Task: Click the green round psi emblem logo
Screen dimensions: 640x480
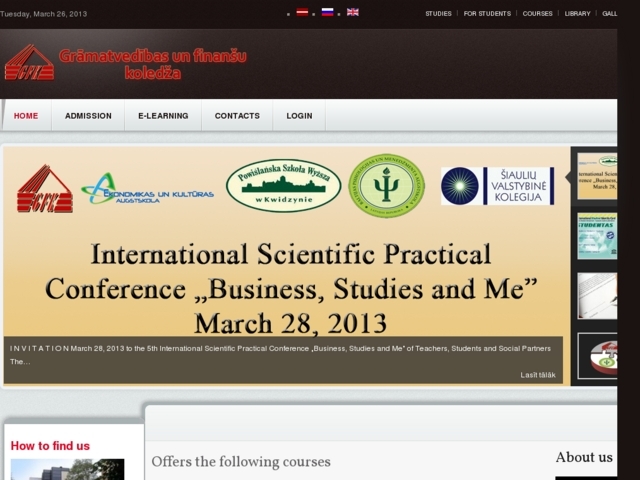Action: [x=386, y=186]
